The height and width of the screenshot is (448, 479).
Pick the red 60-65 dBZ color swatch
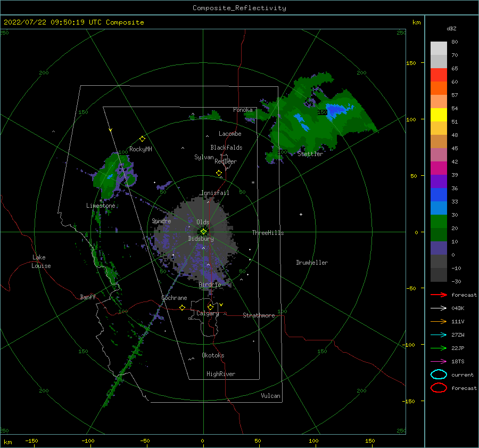tap(439, 75)
